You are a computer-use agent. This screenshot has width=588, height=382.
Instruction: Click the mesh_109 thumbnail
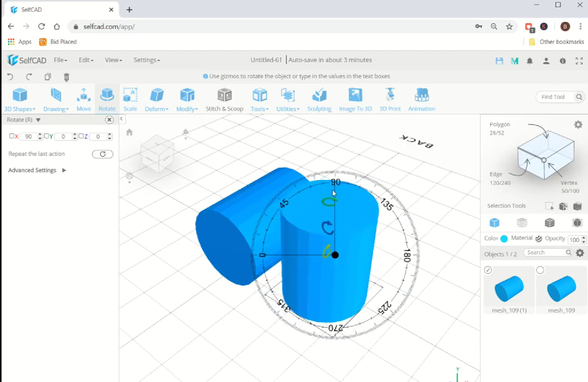click(x=562, y=289)
